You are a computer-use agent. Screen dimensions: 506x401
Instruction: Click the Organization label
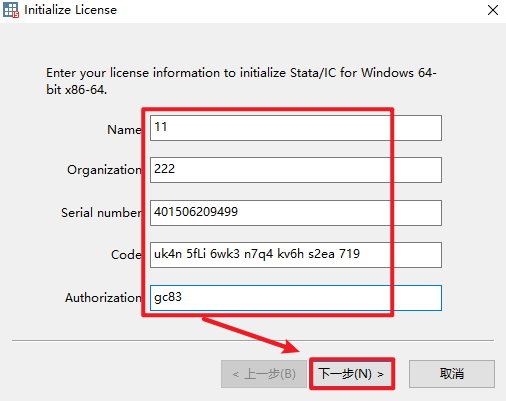104,170
